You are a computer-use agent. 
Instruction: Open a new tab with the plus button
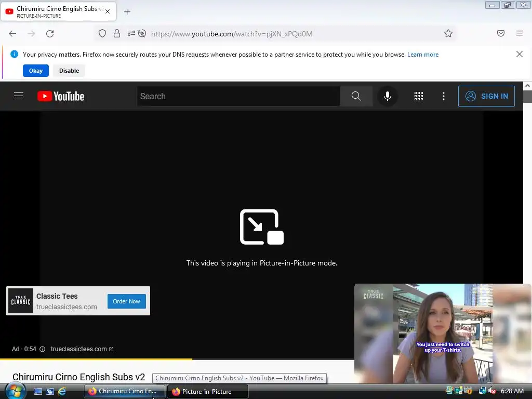(127, 12)
